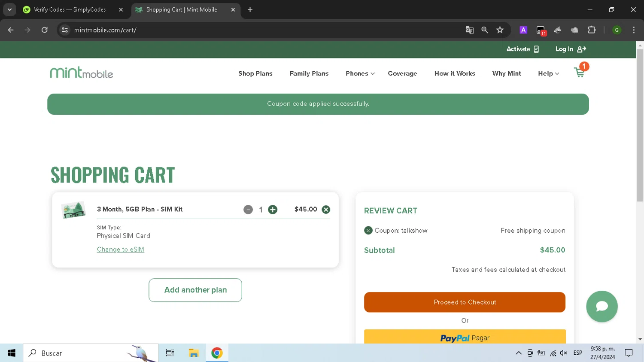The height and width of the screenshot is (362, 644).
Task: Click Change to eSIM link
Action: [x=121, y=249]
